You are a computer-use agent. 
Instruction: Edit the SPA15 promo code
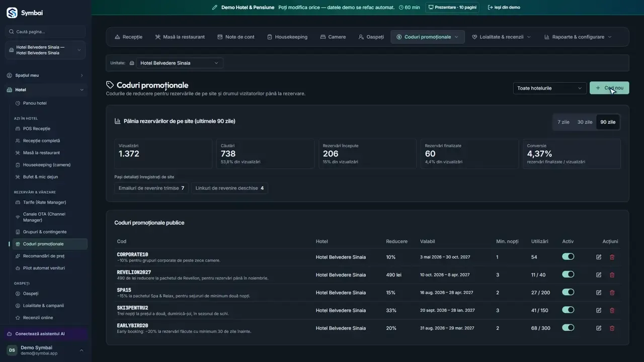click(x=599, y=293)
